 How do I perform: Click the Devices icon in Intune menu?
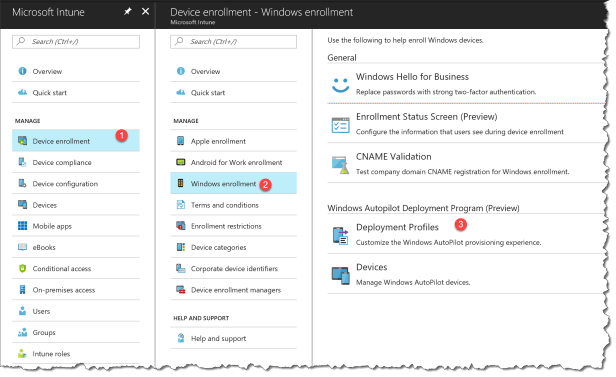(x=22, y=205)
